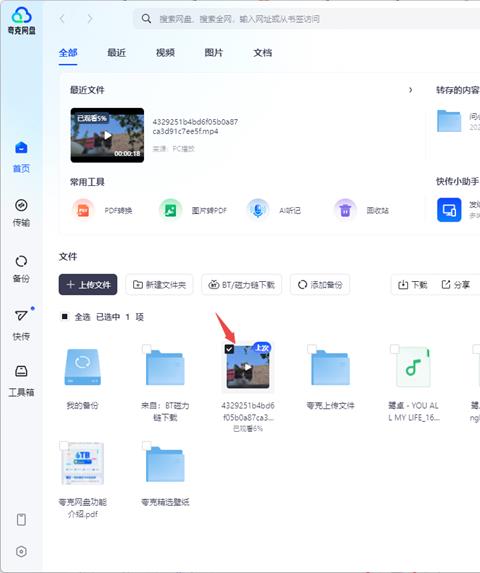The width and height of the screenshot is (480, 573).
Task: Check the 夸克上传文件 folder checkbox
Action: click(x=312, y=348)
